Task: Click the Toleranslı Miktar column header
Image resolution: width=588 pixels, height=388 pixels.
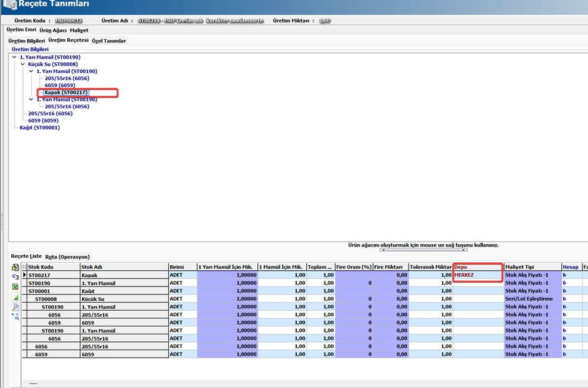Action: (x=430, y=267)
